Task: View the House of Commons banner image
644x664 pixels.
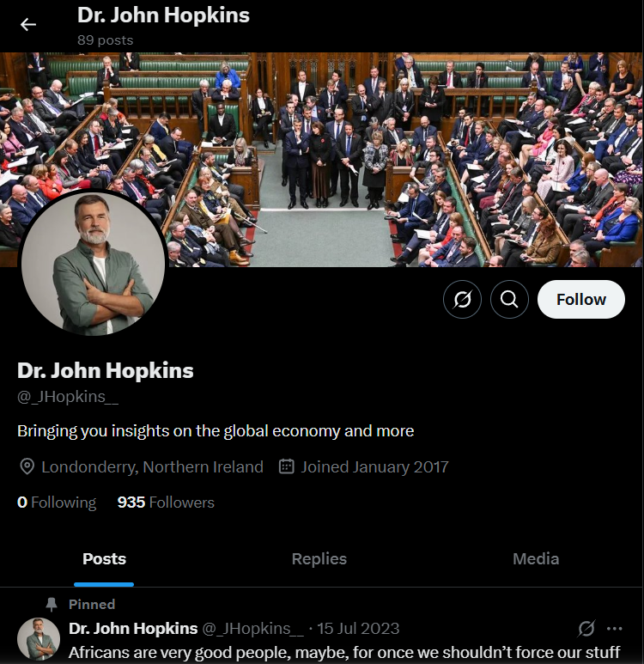Action: point(322,159)
